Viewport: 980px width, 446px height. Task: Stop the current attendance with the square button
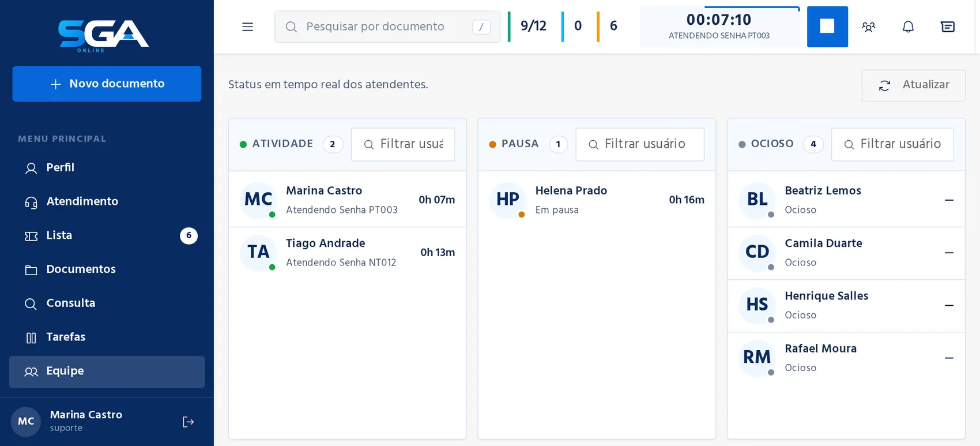coord(827,27)
